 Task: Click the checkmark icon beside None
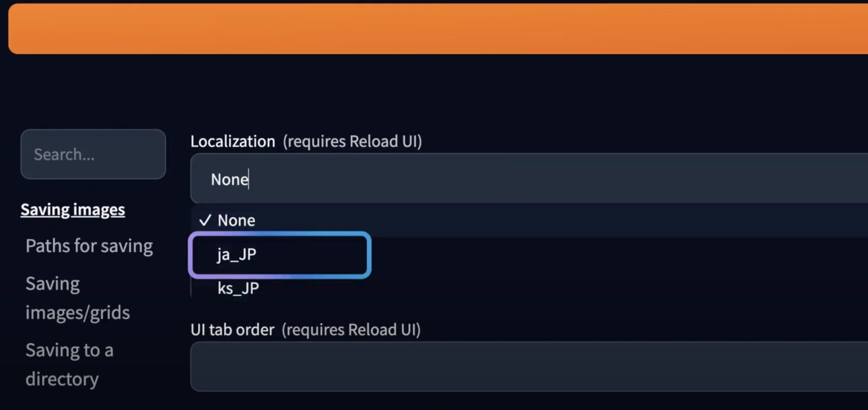pyautogui.click(x=205, y=220)
